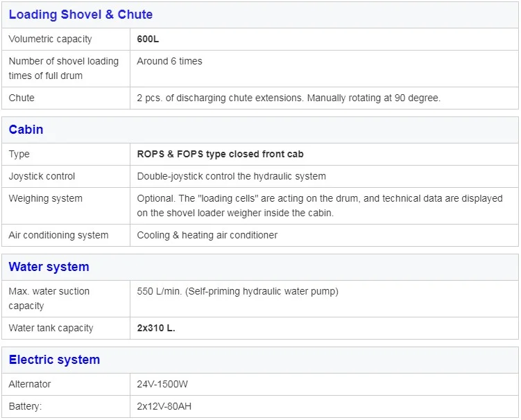Click the Weighing system row label
The height and width of the screenshot is (420, 521).
pyautogui.click(x=45, y=198)
